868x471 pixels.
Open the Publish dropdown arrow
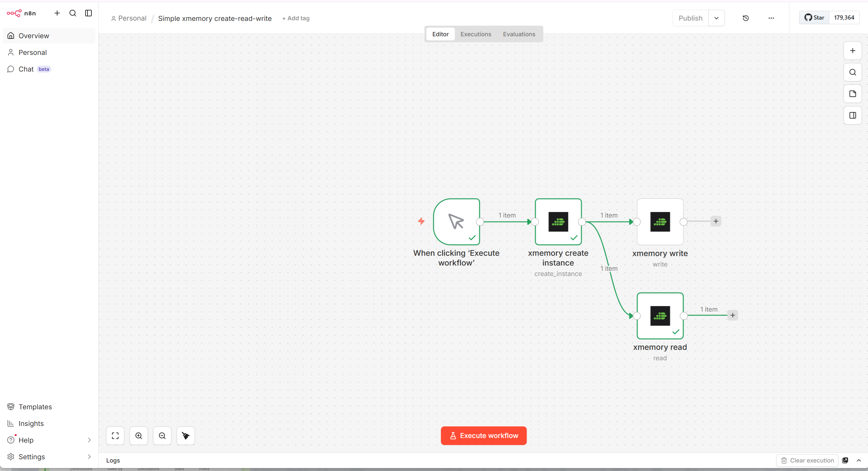pyautogui.click(x=717, y=18)
